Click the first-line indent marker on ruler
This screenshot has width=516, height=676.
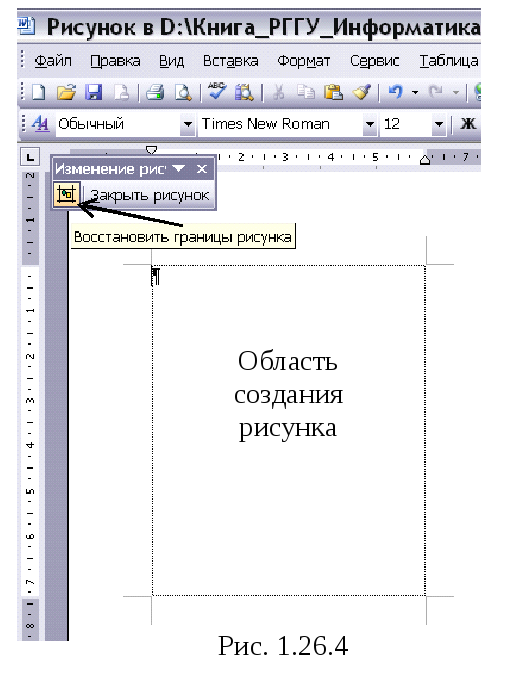pyautogui.click(x=151, y=150)
